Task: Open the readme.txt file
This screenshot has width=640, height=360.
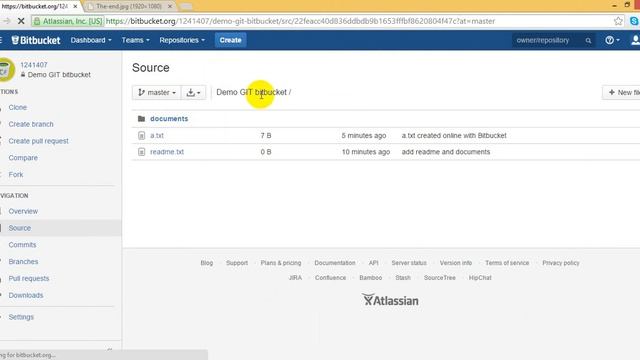Action: click(167, 152)
